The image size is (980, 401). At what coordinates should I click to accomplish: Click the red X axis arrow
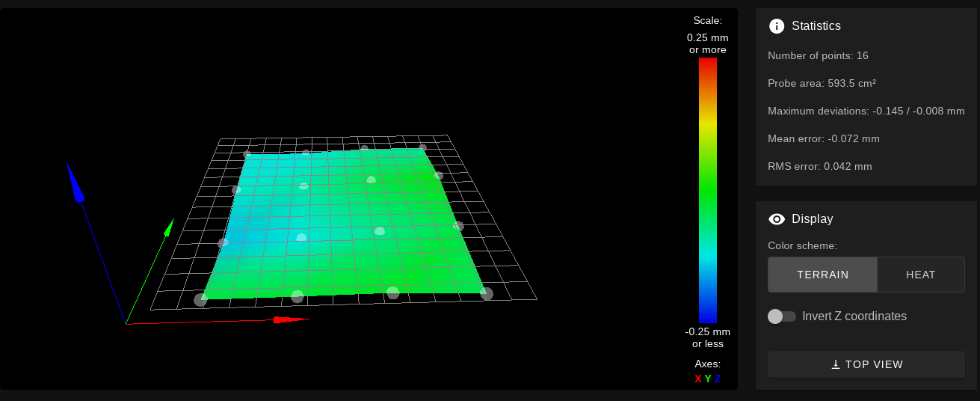[x=291, y=319]
